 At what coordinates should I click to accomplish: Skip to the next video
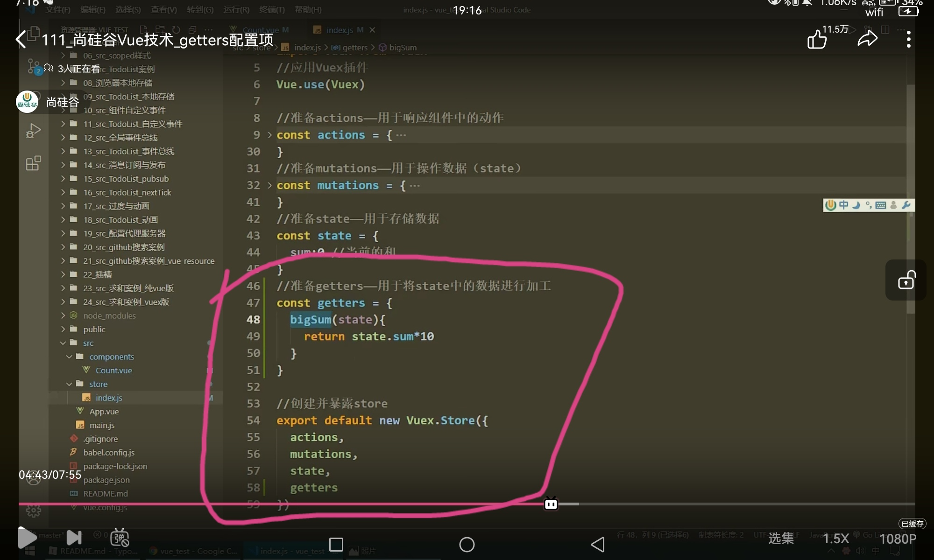(74, 538)
